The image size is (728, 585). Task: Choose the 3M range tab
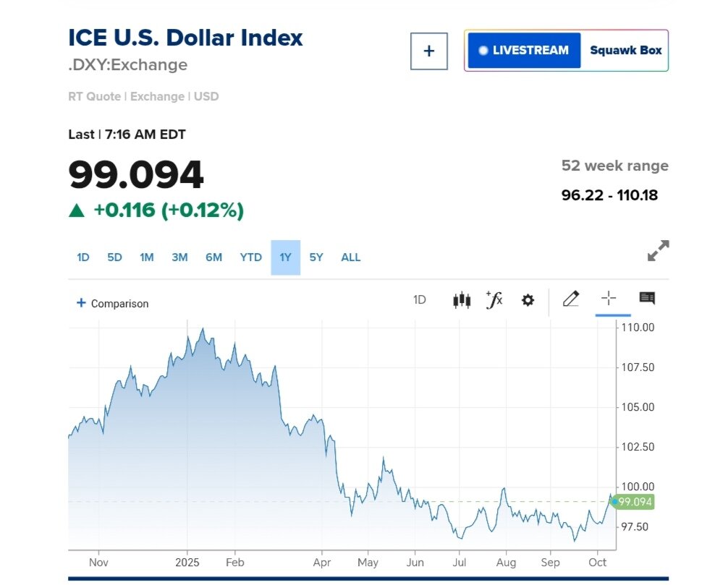(x=179, y=257)
